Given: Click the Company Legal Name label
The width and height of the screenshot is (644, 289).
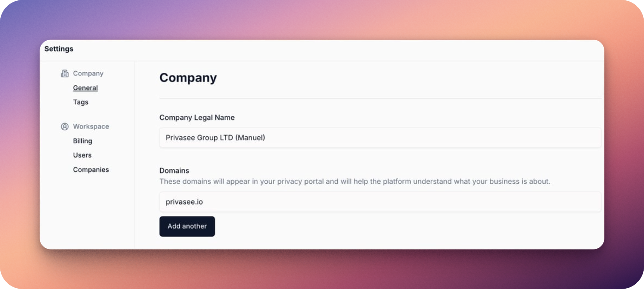Looking at the screenshot, I should point(197,118).
